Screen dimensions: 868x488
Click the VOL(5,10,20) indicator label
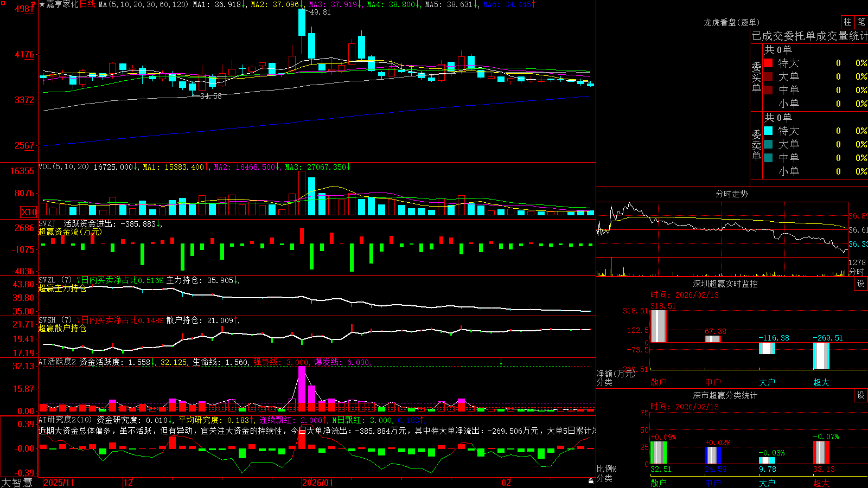click(x=64, y=167)
